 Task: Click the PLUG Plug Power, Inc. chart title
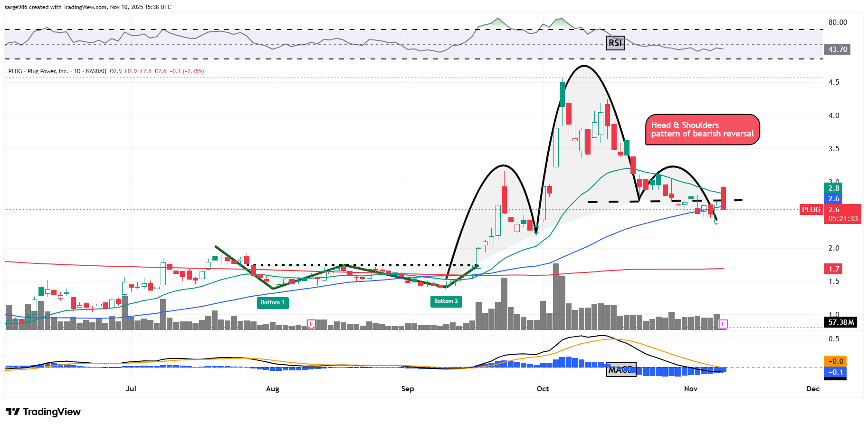38,71
